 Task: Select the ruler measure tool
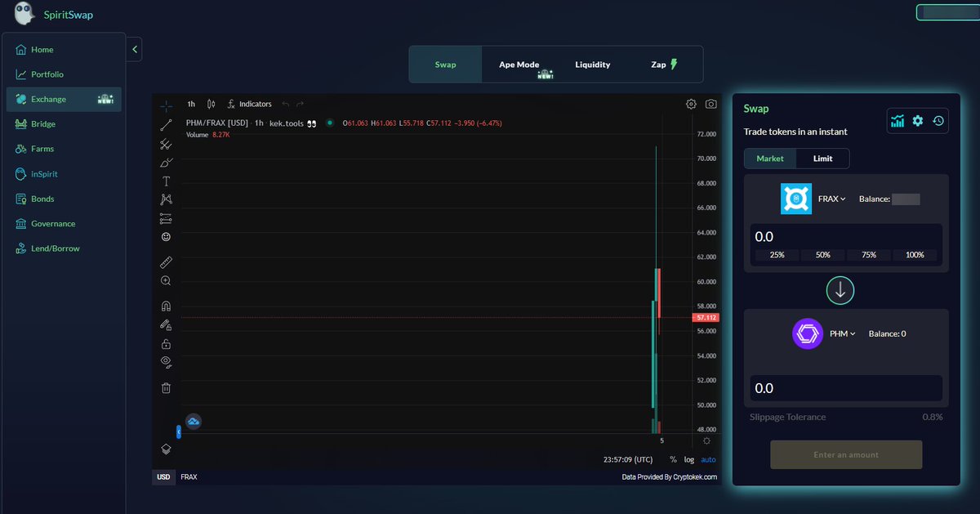pyautogui.click(x=166, y=262)
